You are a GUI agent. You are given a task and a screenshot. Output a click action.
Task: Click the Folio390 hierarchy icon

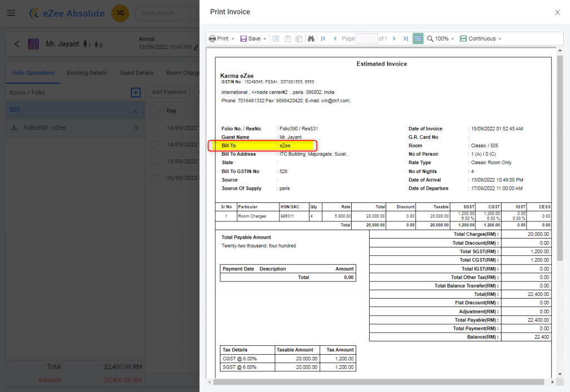point(14,128)
